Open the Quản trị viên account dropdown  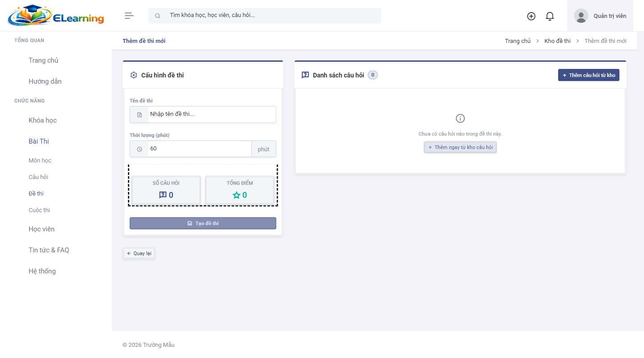tap(600, 16)
